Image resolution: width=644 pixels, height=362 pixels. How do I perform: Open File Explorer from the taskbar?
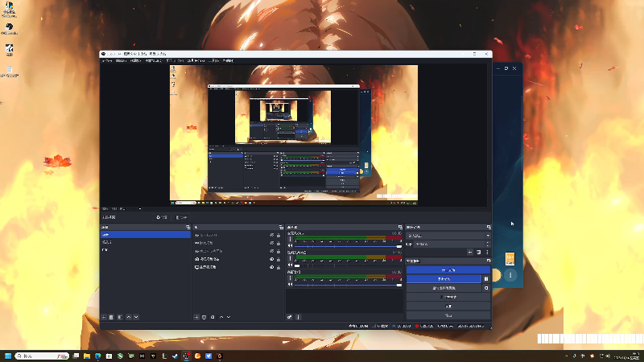(x=87, y=356)
